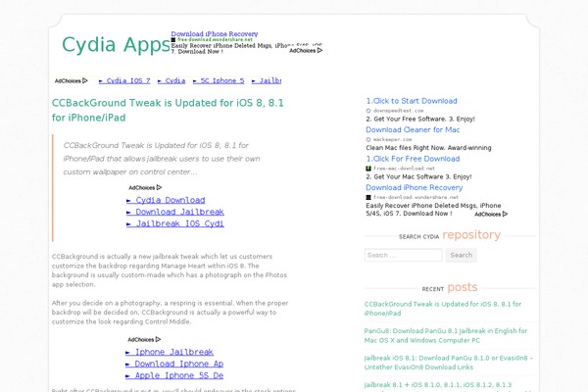588x392 pixels.
Task: Click text '2. Get Your Free Software. 3. Enjoy!'
Action: tap(420, 119)
